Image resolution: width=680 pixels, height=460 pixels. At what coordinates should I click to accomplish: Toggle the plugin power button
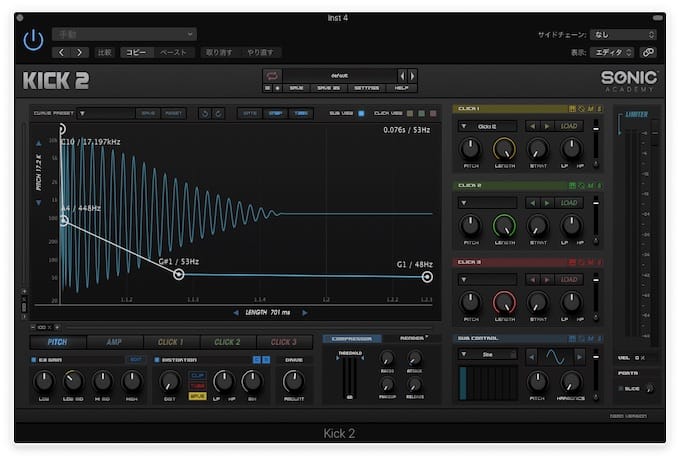tap(33, 40)
